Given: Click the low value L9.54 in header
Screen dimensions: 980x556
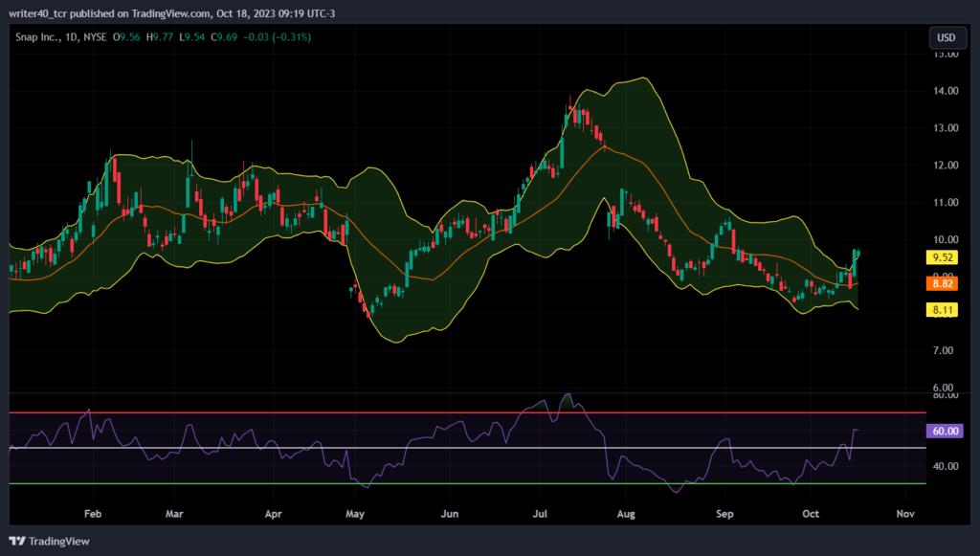Looking at the screenshot, I should tap(191, 37).
